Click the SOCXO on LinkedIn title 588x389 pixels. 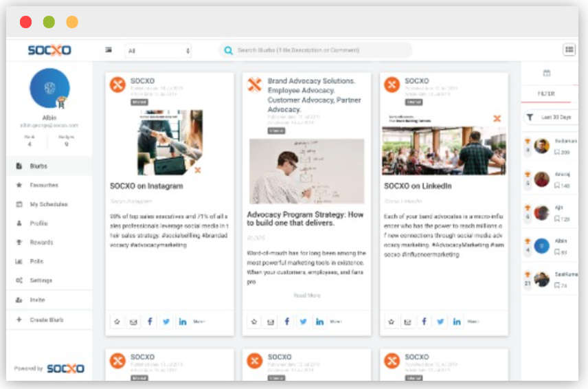click(x=418, y=186)
